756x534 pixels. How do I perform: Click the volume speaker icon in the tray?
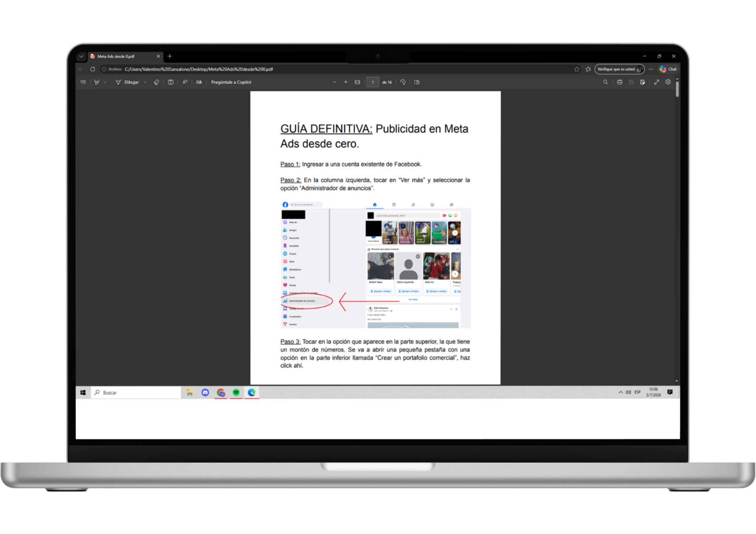click(628, 392)
